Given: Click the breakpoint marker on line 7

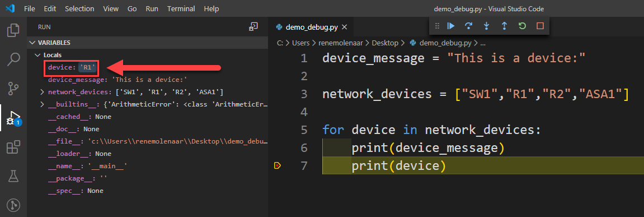Looking at the screenshot, I should [277, 165].
